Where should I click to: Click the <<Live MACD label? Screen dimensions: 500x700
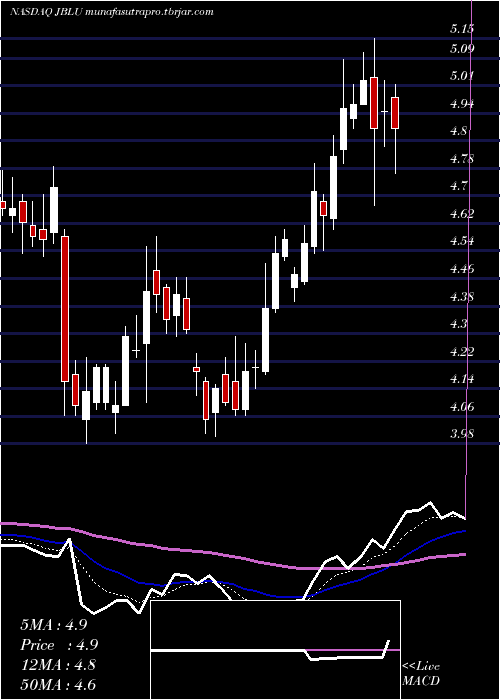pos(421,674)
